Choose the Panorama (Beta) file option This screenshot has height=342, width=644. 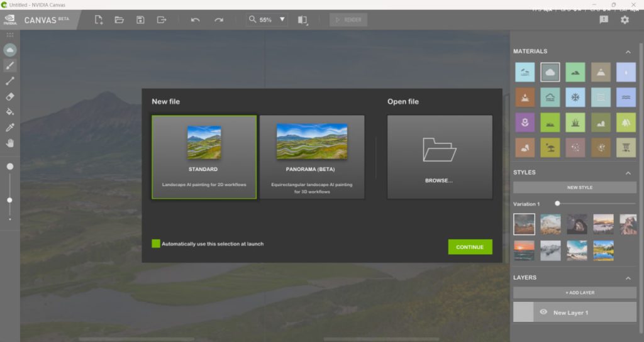pyautogui.click(x=312, y=157)
